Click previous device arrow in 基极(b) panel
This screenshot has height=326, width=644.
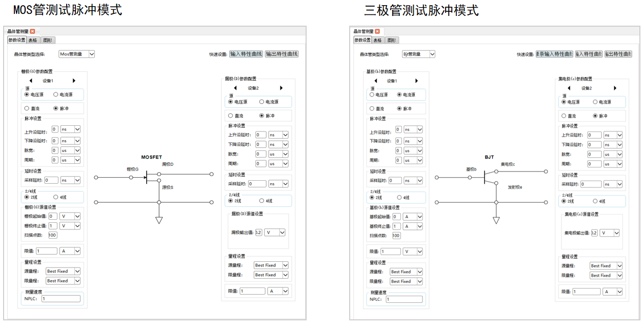[x=375, y=81]
